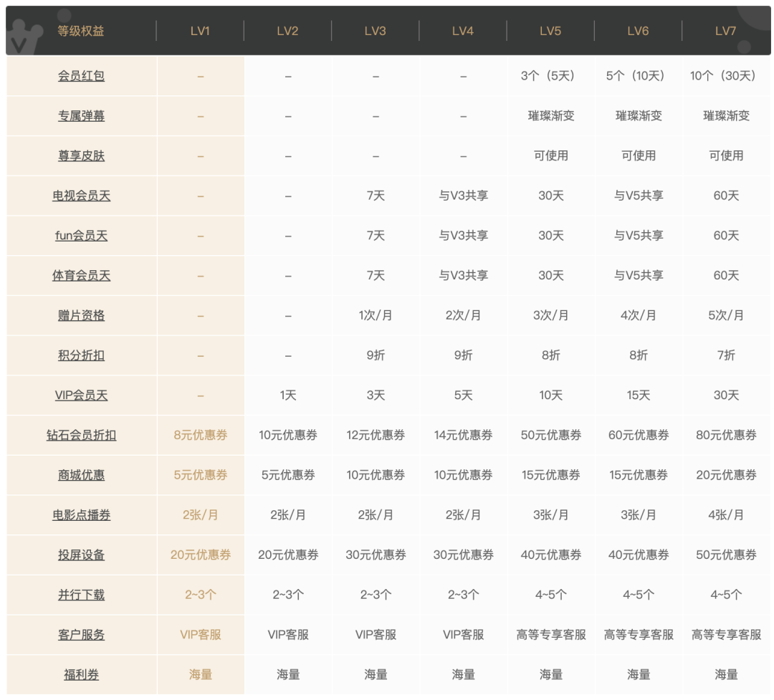
Task: Click the LV1 8元优惠券 cell
Action: tap(200, 435)
